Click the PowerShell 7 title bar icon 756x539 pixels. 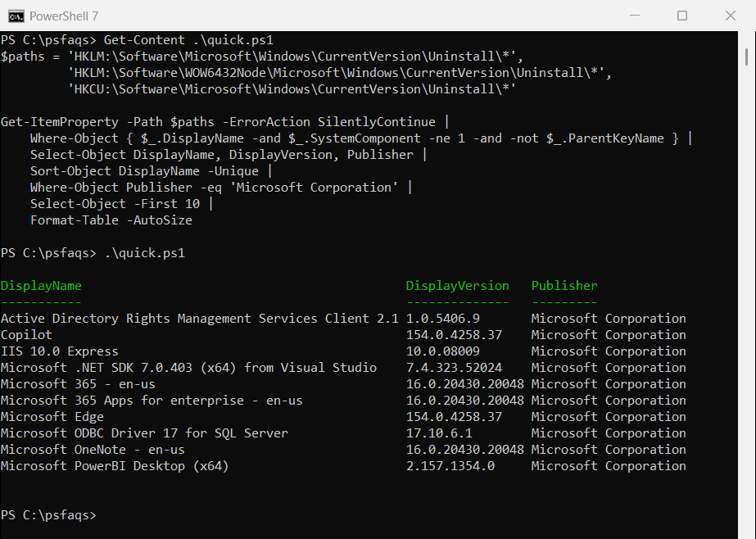point(16,16)
